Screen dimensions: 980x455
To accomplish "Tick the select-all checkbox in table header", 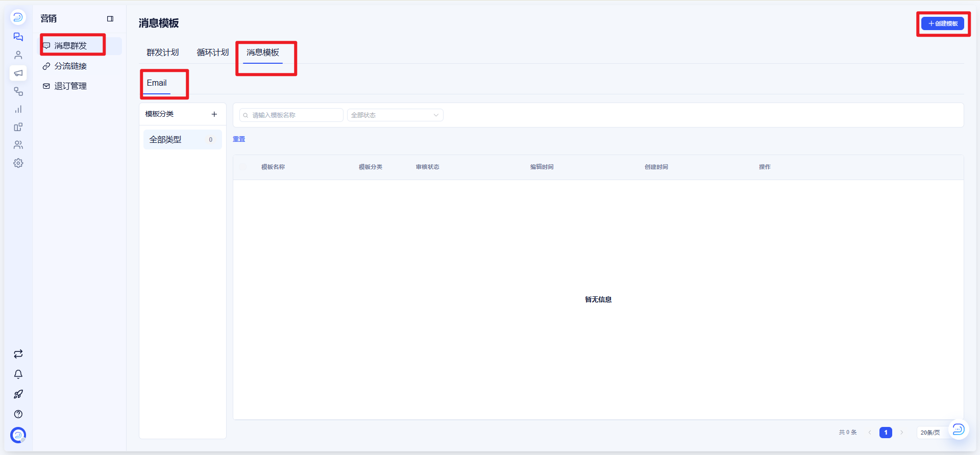I will [x=243, y=167].
